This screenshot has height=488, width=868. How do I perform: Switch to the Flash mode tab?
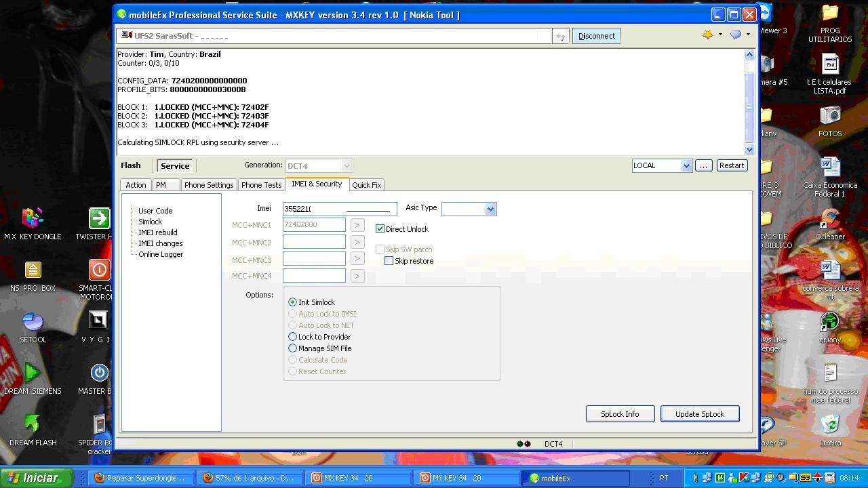pos(131,165)
